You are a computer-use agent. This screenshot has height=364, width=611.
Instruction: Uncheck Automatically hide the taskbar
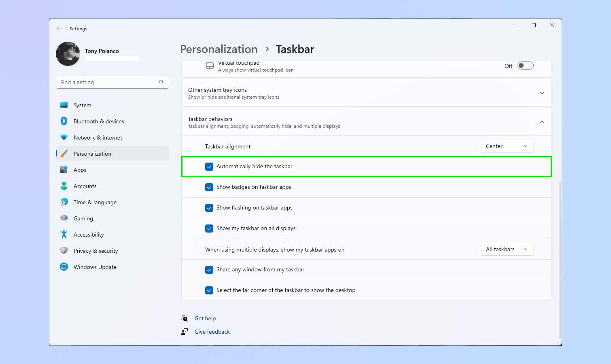point(209,167)
